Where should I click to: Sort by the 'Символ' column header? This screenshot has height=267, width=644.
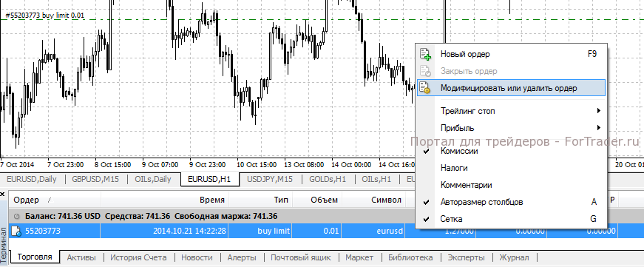tap(373, 200)
